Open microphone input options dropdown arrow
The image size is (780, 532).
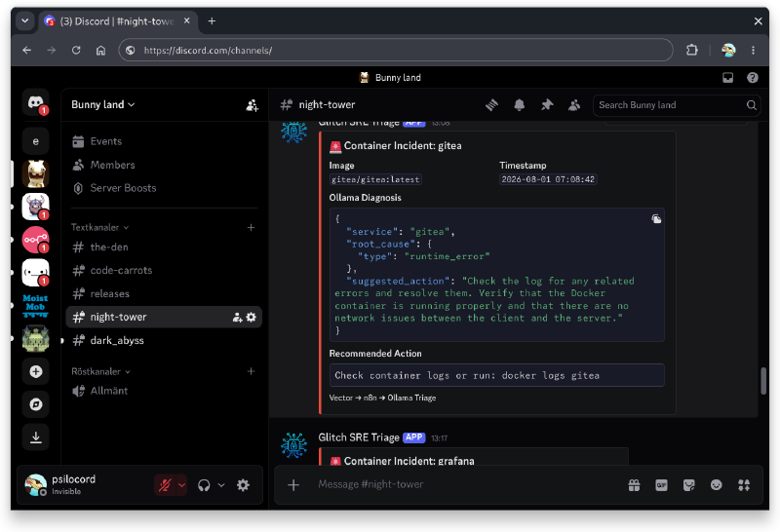tap(181, 485)
